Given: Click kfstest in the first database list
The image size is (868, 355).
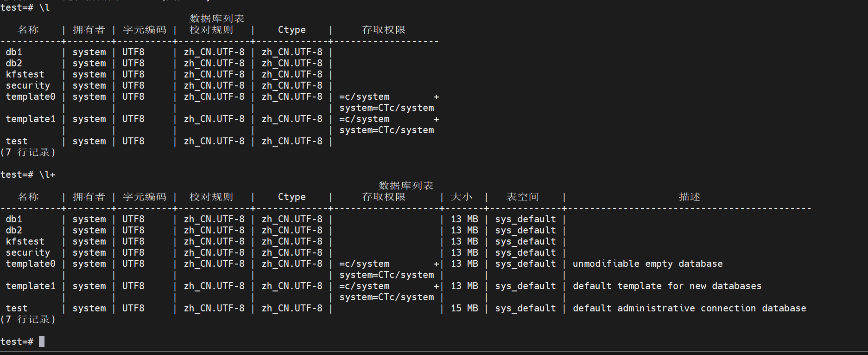Looking at the screenshot, I should point(25,75).
